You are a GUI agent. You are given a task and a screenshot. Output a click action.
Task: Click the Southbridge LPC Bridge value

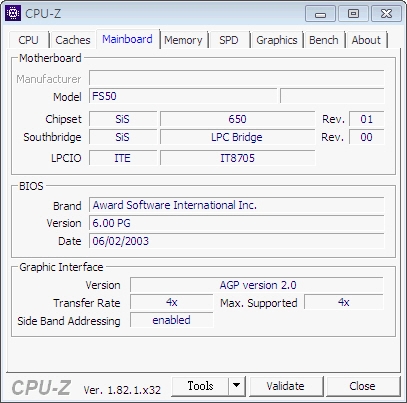[237, 137]
